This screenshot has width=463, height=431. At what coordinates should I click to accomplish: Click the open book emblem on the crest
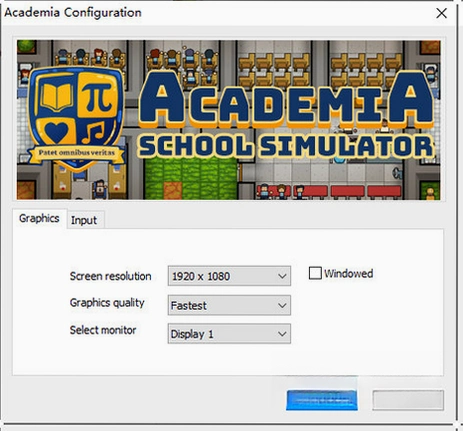[57, 97]
